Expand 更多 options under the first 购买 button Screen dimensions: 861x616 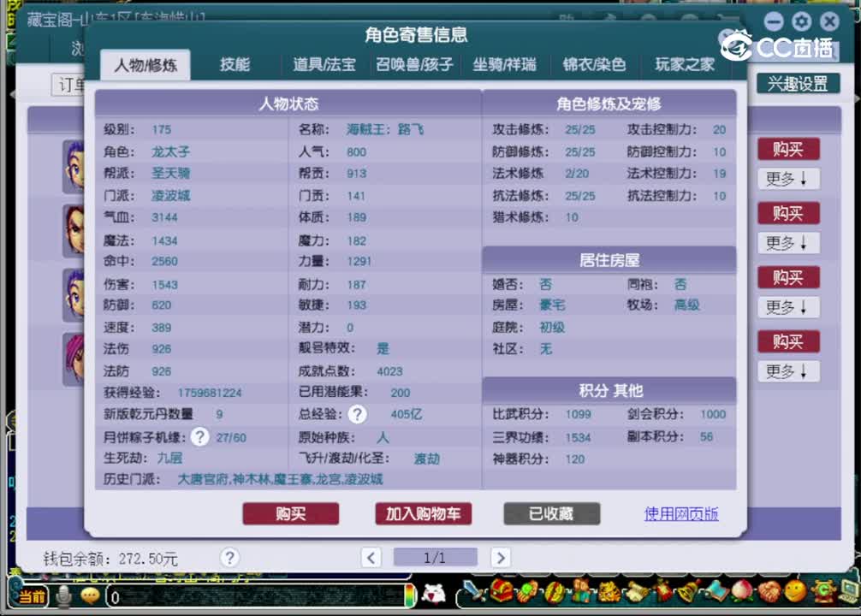[x=787, y=179]
